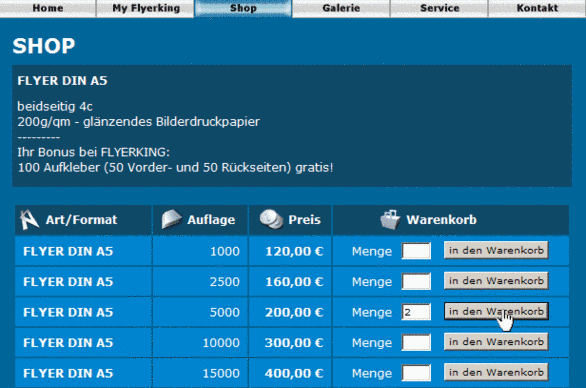Click the 15000 Auflage value
Image resolution: width=586 pixels, height=388 pixels.
point(221,373)
